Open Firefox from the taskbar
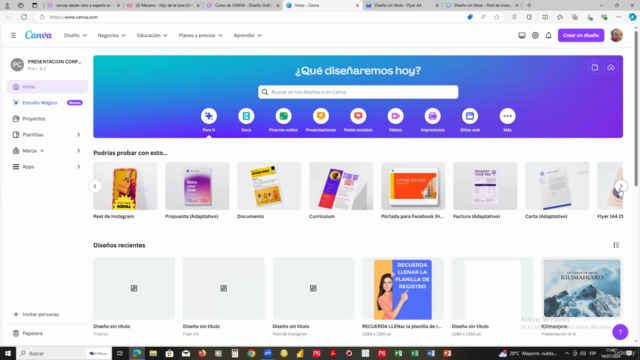The height and width of the screenshot is (360, 640). 202,353
